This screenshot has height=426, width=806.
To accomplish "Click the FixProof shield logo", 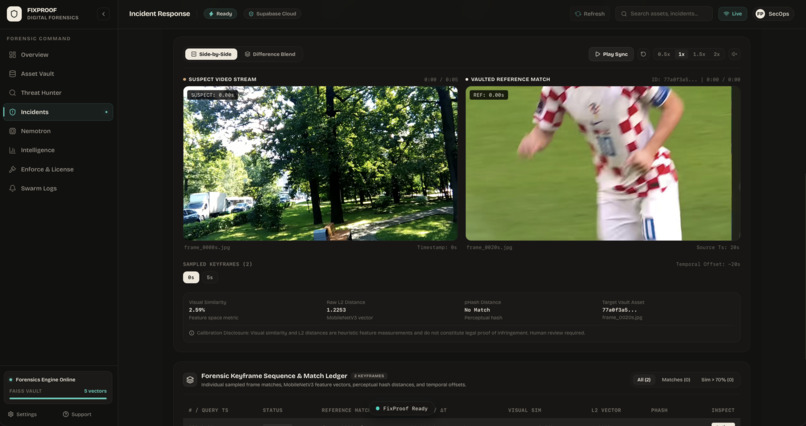I will tap(14, 14).
